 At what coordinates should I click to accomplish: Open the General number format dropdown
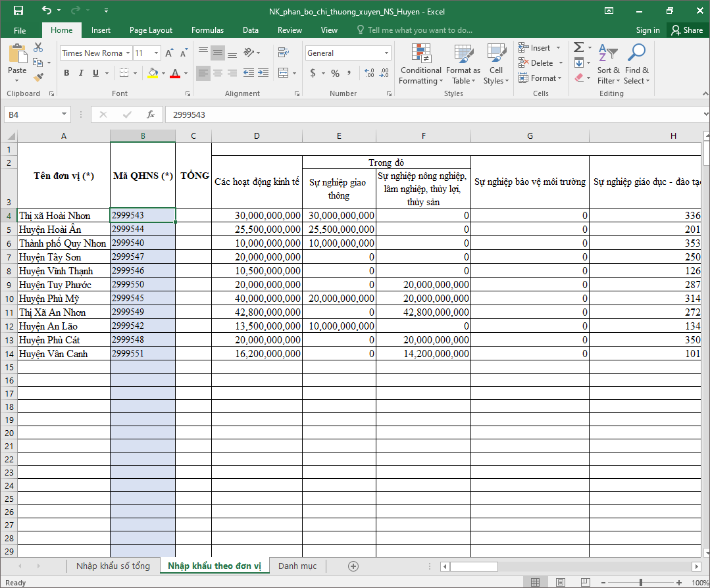coord(386,53)
